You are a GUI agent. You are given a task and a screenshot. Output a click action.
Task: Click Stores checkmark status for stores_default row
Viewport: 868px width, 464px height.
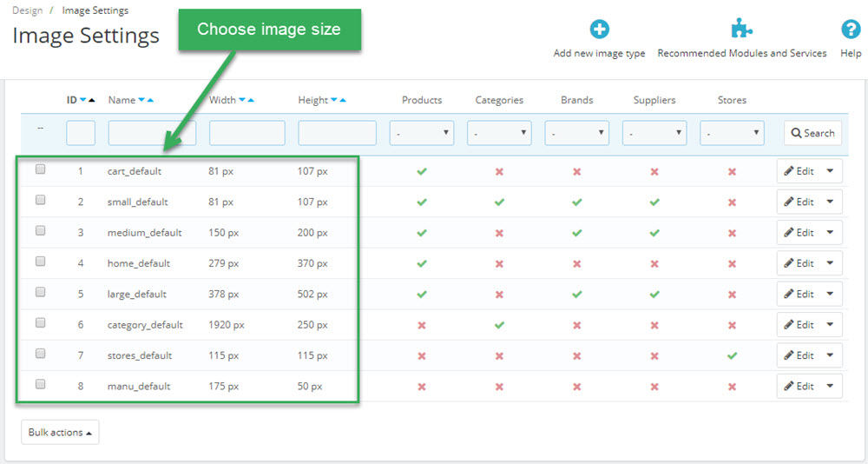coord(732,356)
